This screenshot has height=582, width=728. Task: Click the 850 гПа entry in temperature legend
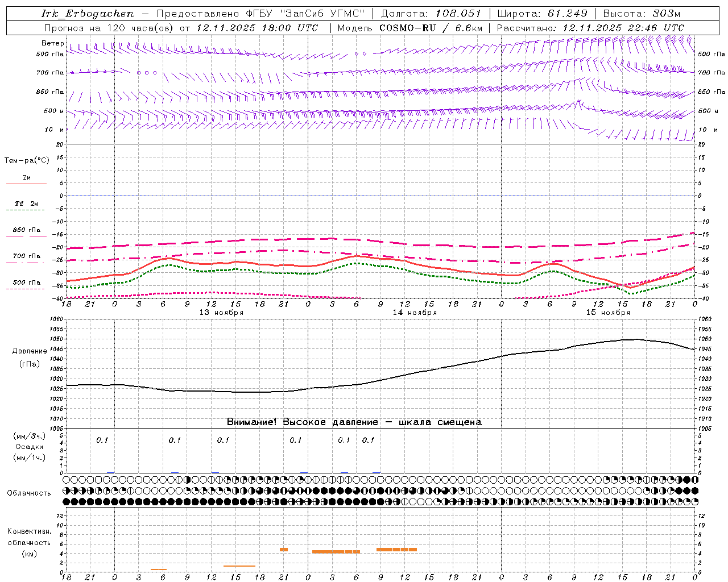[27, 230]
